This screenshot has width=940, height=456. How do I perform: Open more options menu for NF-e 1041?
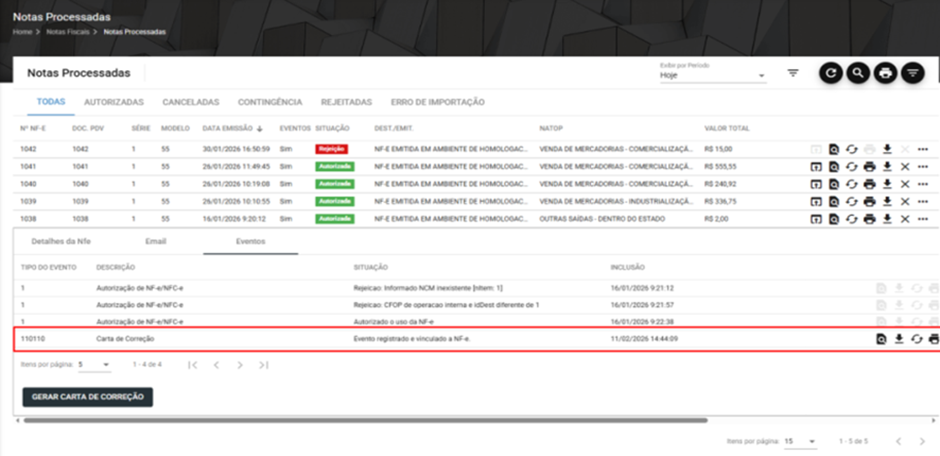coord(923,167)
